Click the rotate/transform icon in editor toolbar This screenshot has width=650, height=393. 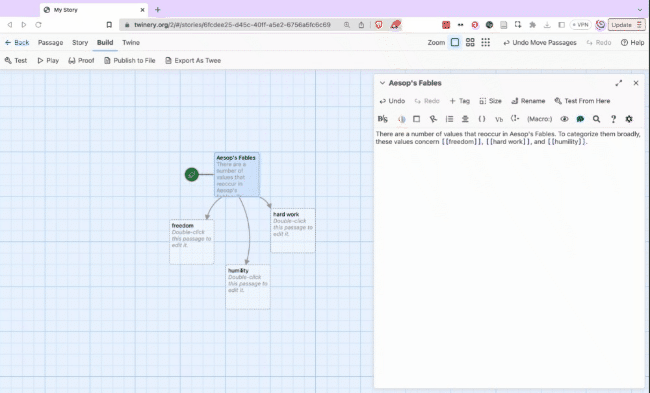pos(433,119)
